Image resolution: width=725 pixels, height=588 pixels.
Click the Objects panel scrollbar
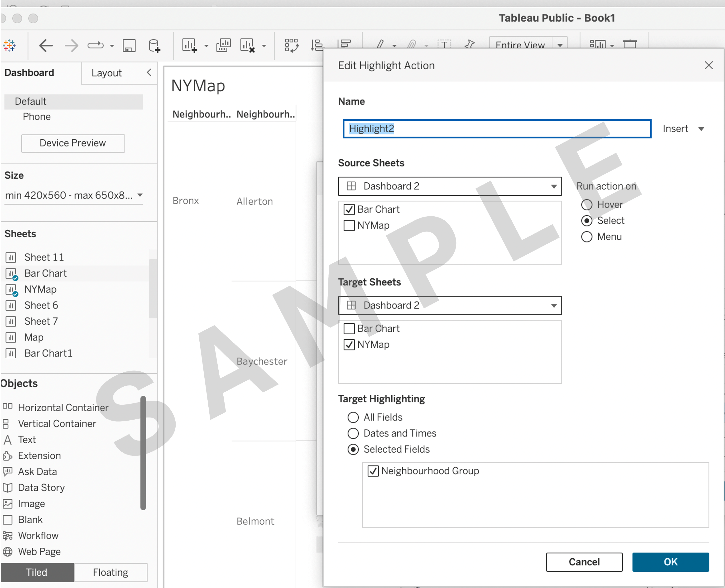[143, 452]
